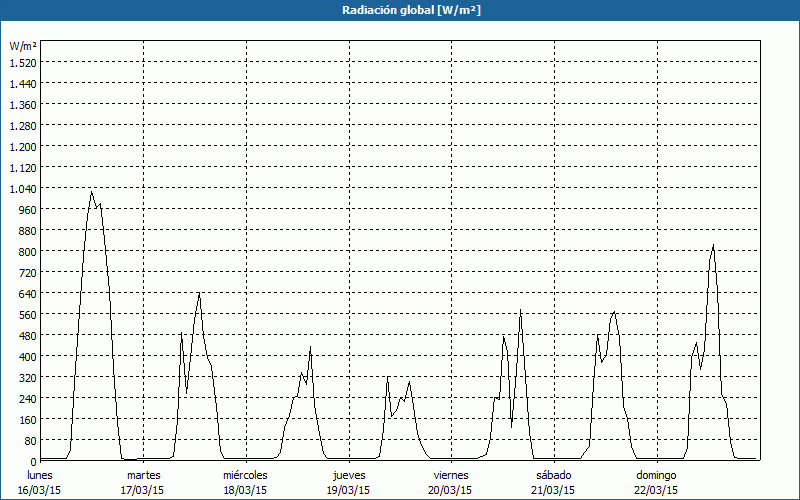Viewport: 800px width, 500px height.
Task: Select the 480 y-axis tick label
Action: pos(27,335)
